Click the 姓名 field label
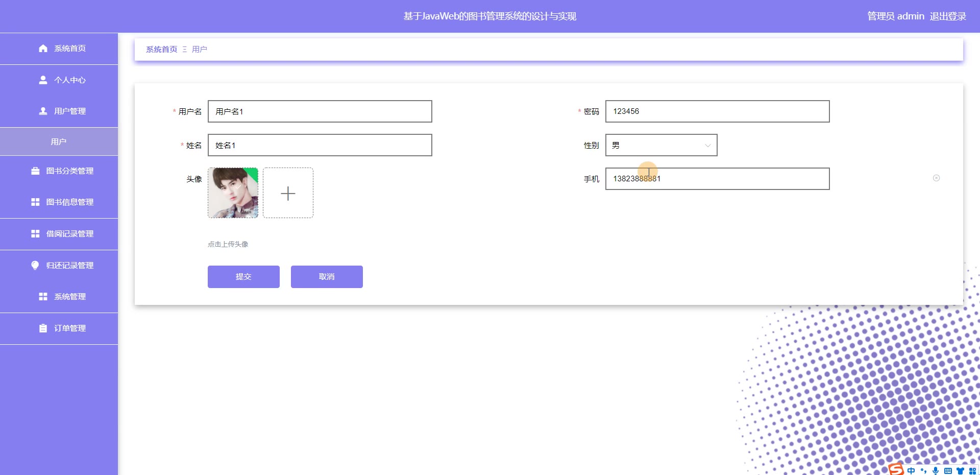Image resolution: width=980 pixels, height=475 pixels. [194, 146]
